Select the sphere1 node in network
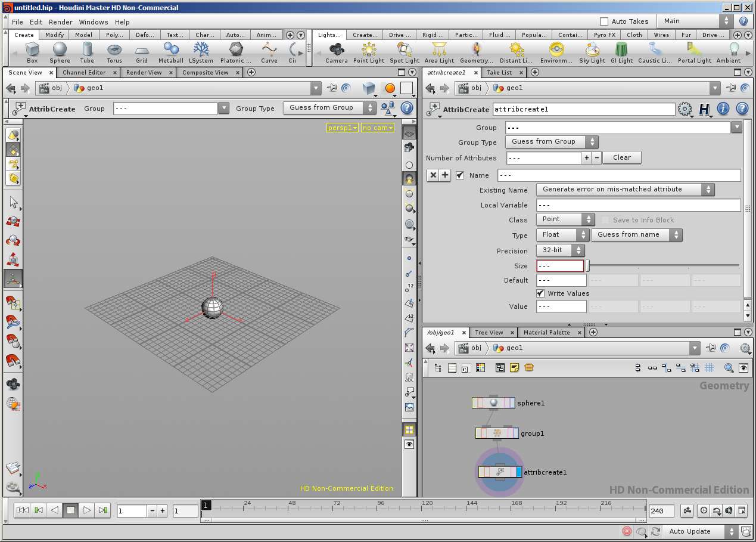Screen dimensions: 756x542 click(493, 403)
